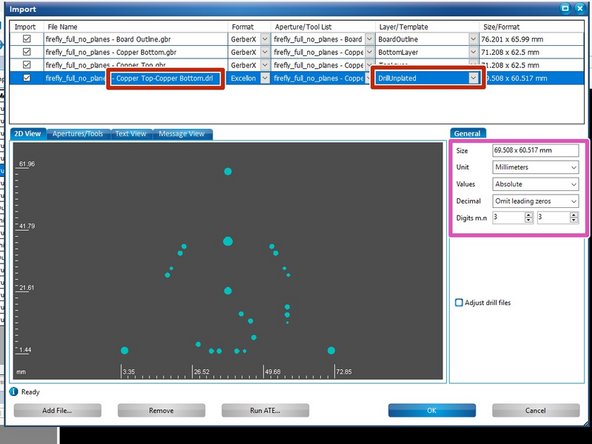Viewport: 592px width, 444px height.
Task: Open Format dropdown for Copper Bottom row
Action: 265,52
